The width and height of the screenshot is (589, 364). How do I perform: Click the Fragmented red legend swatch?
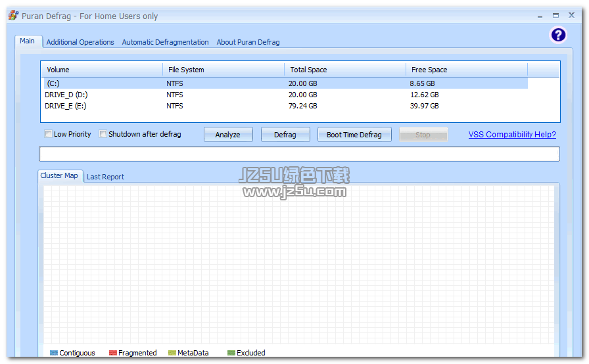point(112,353)
